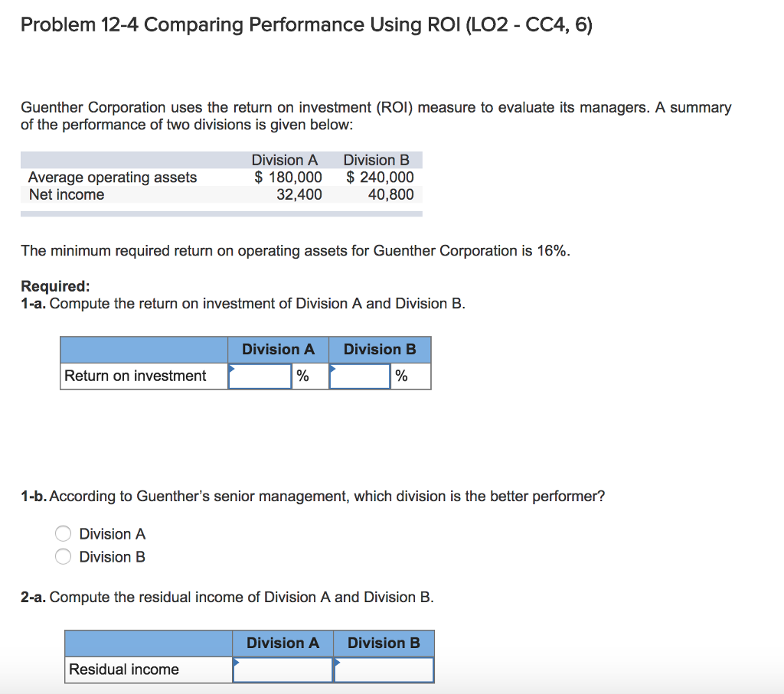Click the Division A column header in ROI table

(x=278, y=350)
